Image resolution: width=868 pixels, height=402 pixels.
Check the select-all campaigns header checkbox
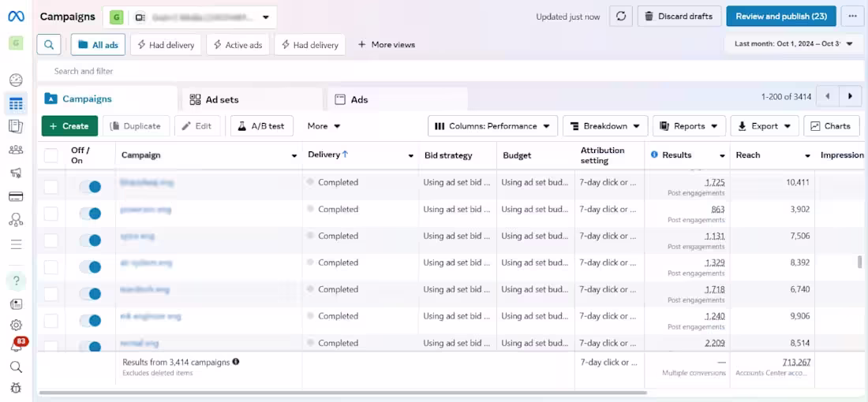(51, 155)
